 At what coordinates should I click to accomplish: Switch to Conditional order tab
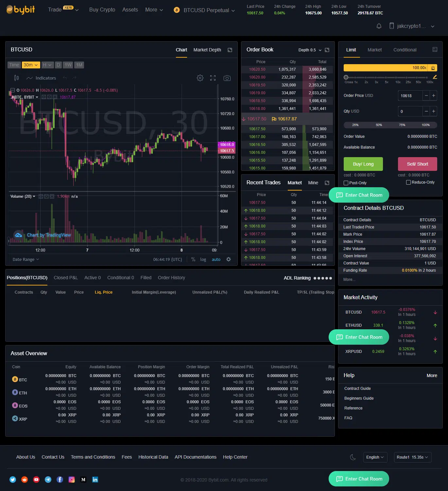click(x=405, y=50)
